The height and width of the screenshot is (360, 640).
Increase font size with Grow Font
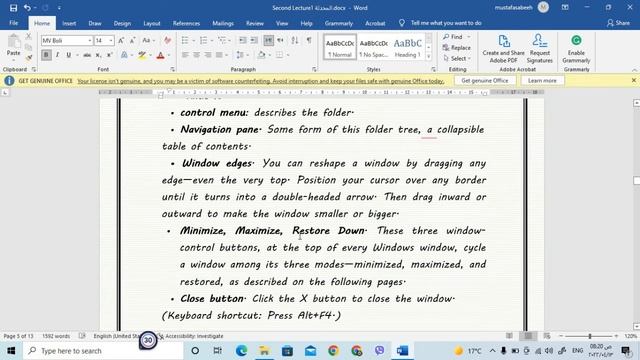click(x=121, y=40)
